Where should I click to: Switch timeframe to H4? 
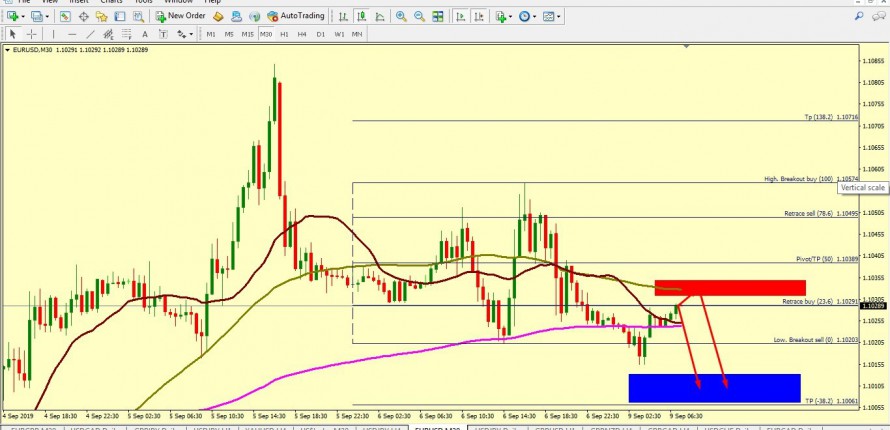click(x=303, y=34)
